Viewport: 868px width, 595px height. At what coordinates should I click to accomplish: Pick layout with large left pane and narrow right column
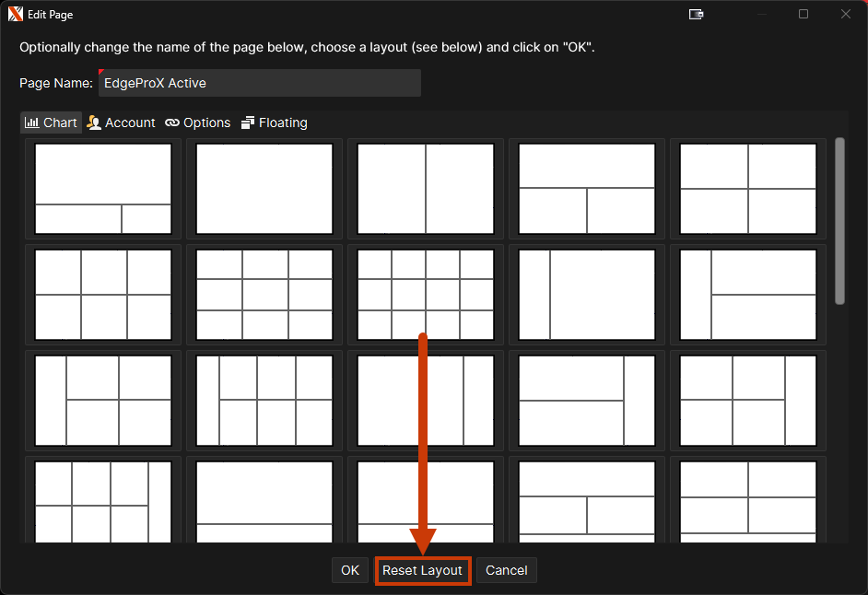426,401
